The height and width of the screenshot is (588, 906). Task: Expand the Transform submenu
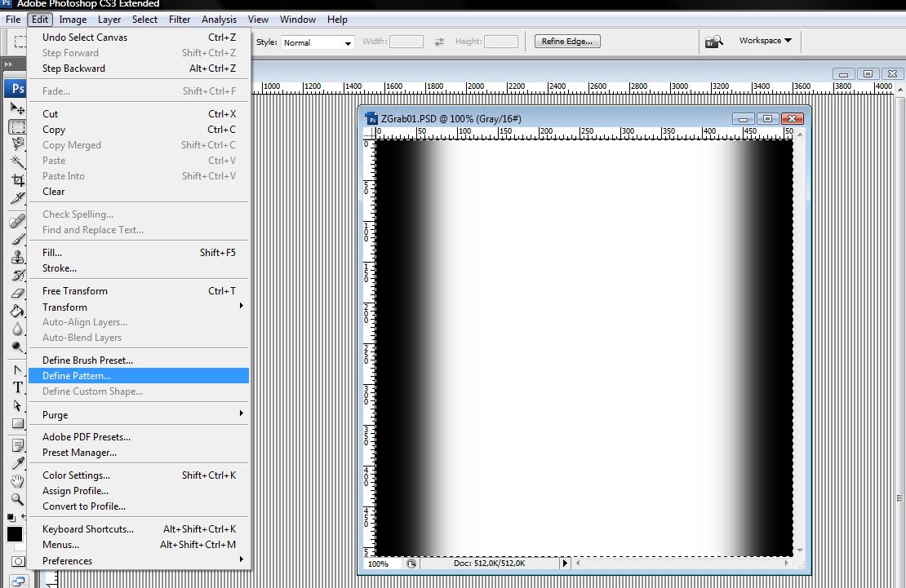(x=139, y=307)
